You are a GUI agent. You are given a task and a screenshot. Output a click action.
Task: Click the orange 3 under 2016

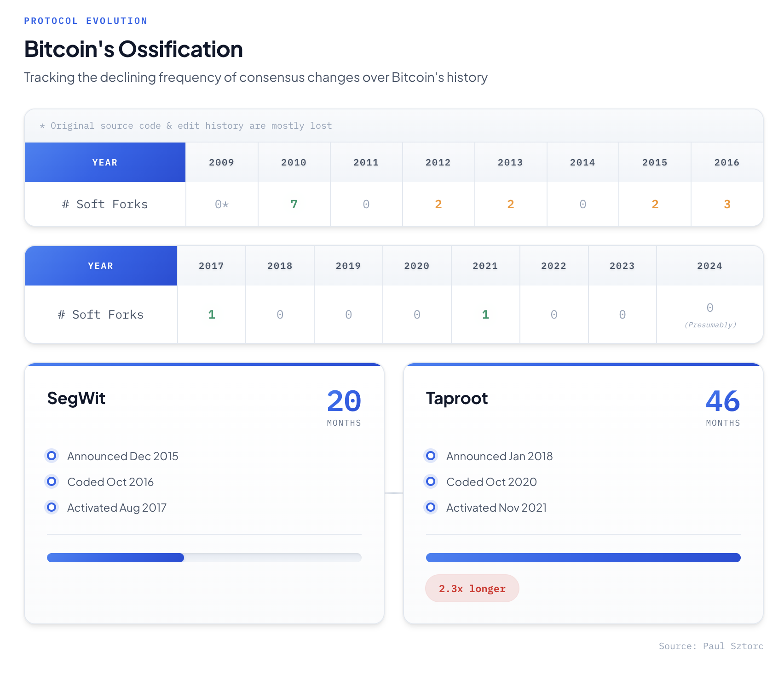pyautogui.click(x=727, y=204)
